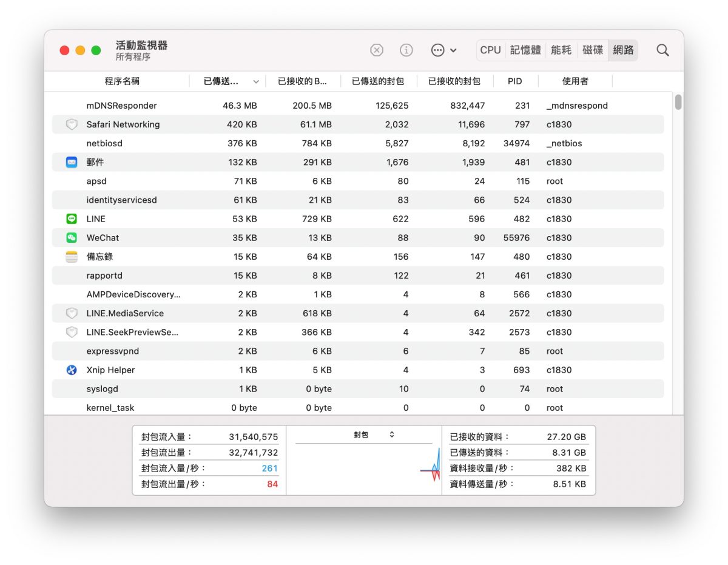Switch to the 記憶體 tab

(x=525, y=50)
